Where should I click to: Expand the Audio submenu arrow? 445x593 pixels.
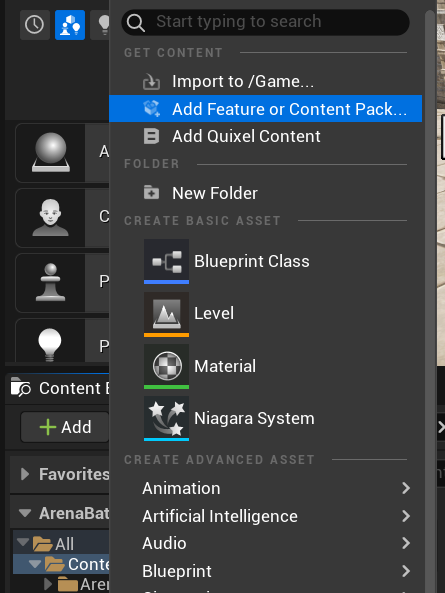click(x=406, y=543)
